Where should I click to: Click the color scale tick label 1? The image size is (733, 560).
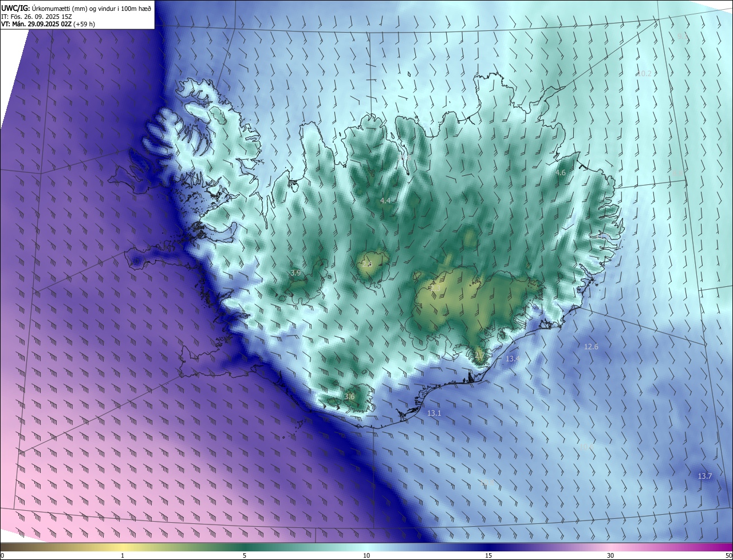pos(123,555)
